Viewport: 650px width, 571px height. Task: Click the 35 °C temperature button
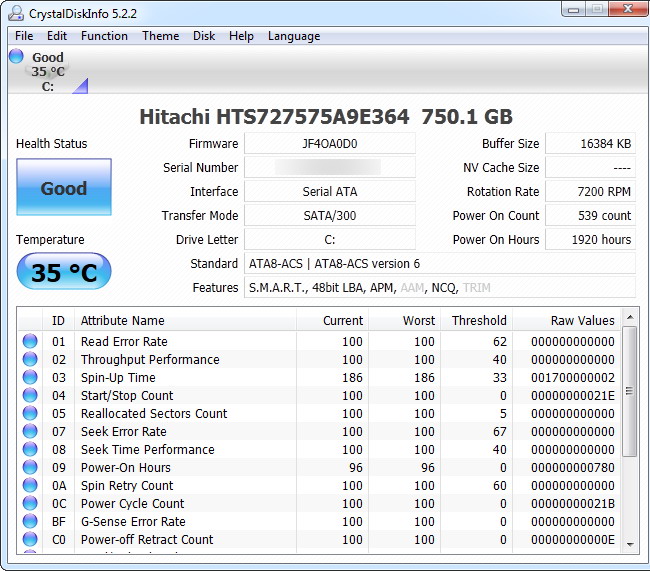64,272
